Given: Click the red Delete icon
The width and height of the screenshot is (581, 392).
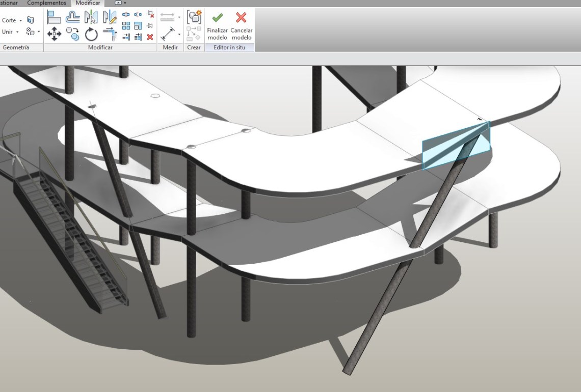Looking at the screenshot, I should (150, 37).
